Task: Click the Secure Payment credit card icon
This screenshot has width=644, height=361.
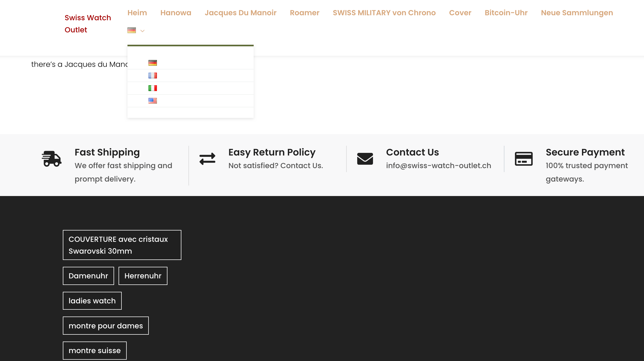Action: tap(524, 159)
